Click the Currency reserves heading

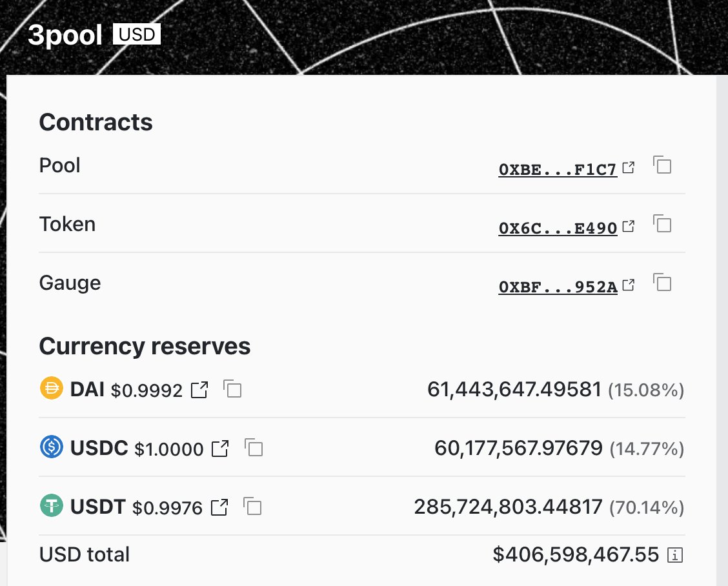pyautogui.click(x=145, y=346)
